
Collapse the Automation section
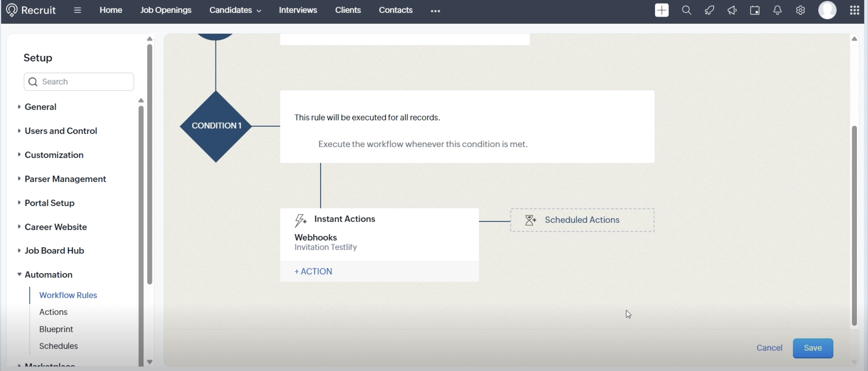pos(48,275)
